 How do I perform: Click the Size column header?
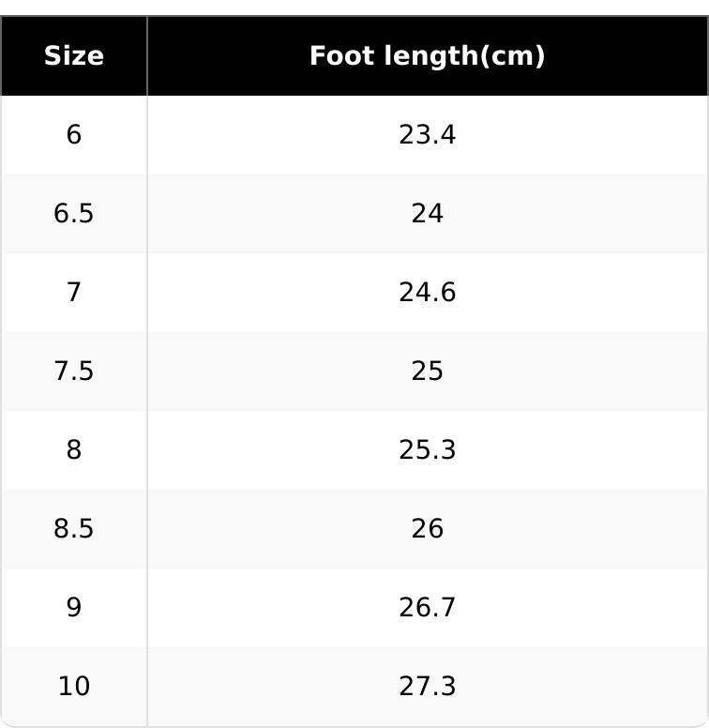pos(73,56)
